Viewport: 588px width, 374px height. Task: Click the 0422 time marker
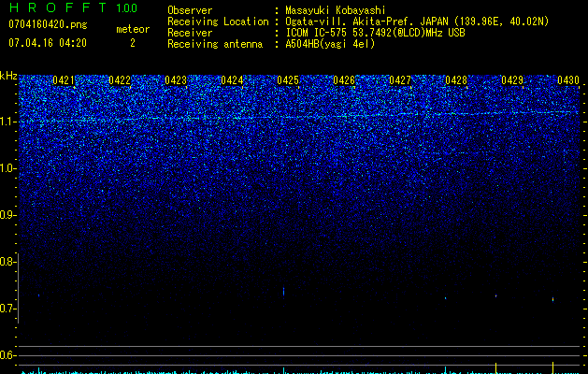120,80
